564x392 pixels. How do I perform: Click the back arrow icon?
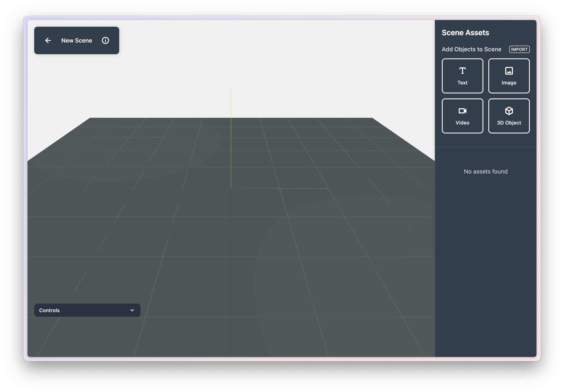pos(48,40)
